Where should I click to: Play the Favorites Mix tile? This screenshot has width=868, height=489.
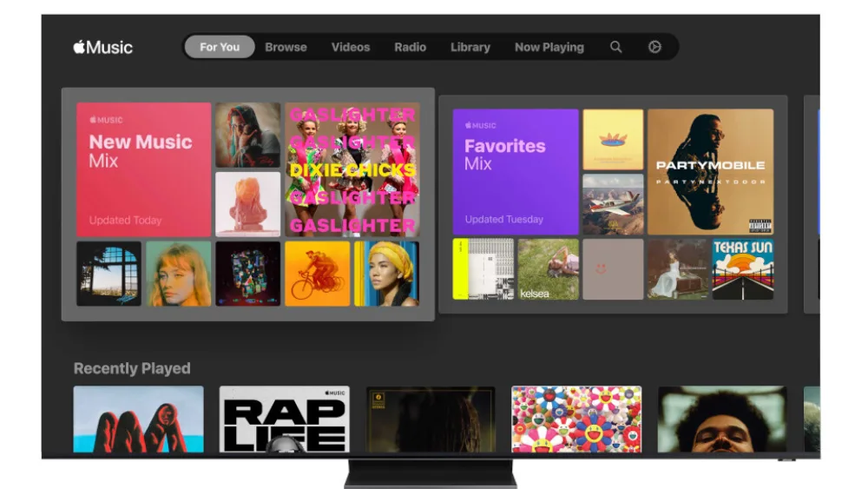pos(516,172)
